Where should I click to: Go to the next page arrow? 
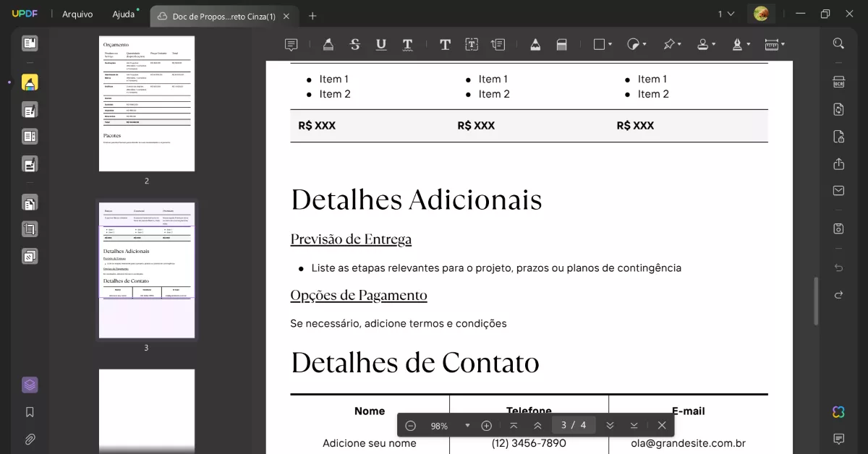coord(611,425)
